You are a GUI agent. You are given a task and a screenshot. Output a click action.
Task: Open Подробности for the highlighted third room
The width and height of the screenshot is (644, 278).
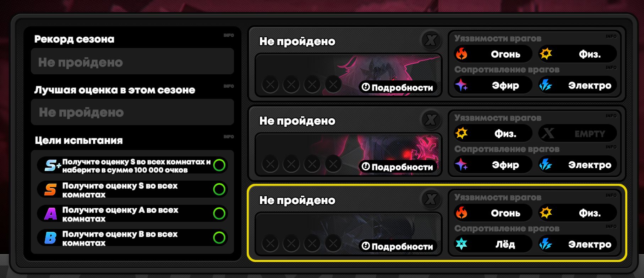pyautogui.click(x=398, y=246)
